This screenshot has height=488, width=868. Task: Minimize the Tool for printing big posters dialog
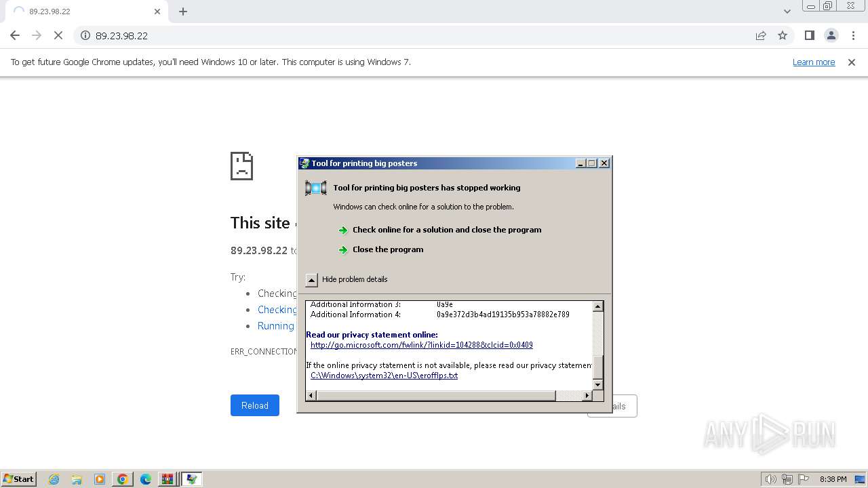580,163
